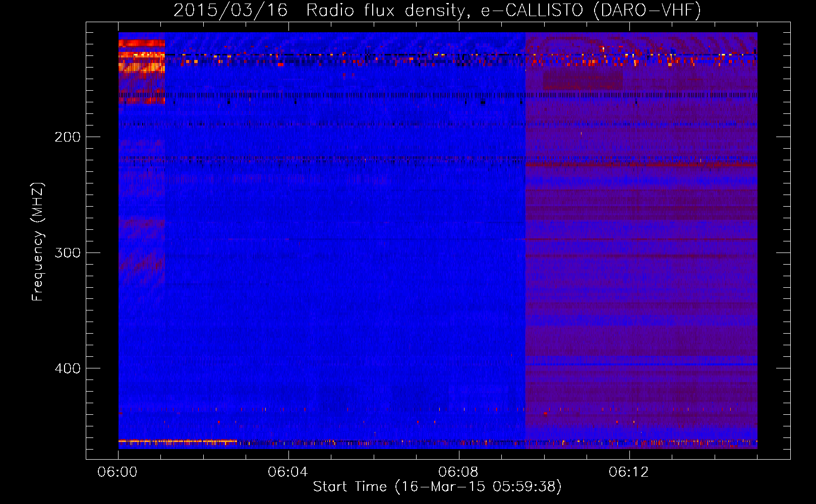Image resolution: width=816 pixels, height=504 pixels.
Task: Click the 06:04 time tick label
Action: point(288,472)
